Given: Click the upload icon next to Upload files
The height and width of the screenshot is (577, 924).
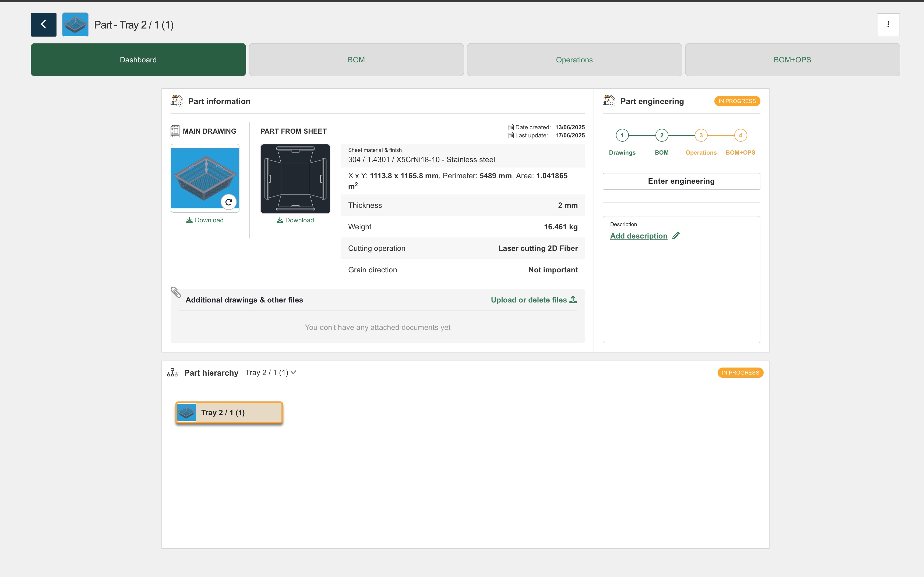Looking at the screenshot, I should tap(573, 300).
